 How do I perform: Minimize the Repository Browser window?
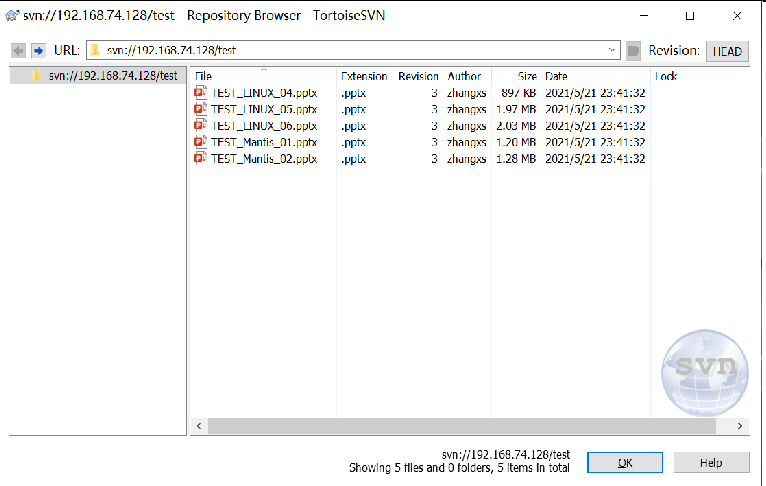click(x=644, y=16)
